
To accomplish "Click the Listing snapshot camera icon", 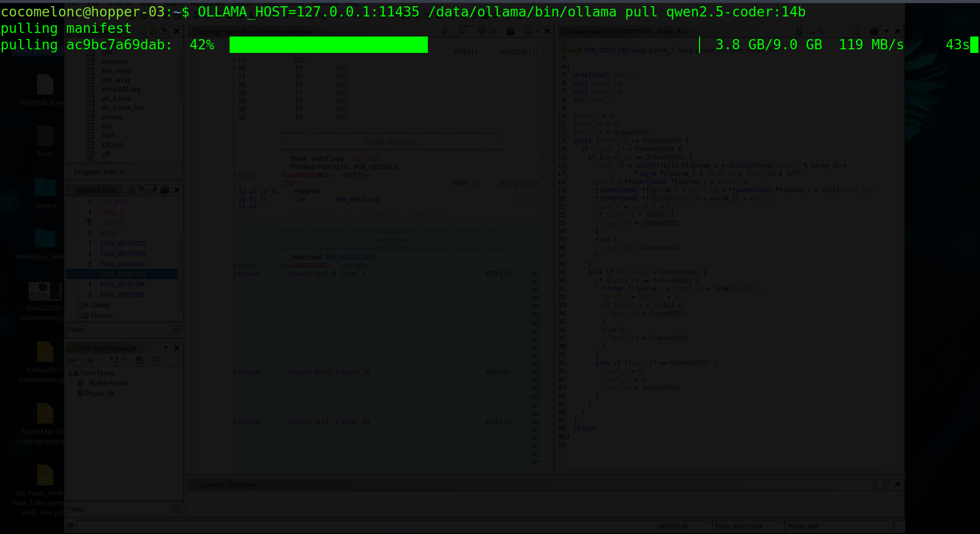I will (x=511, y=31).
